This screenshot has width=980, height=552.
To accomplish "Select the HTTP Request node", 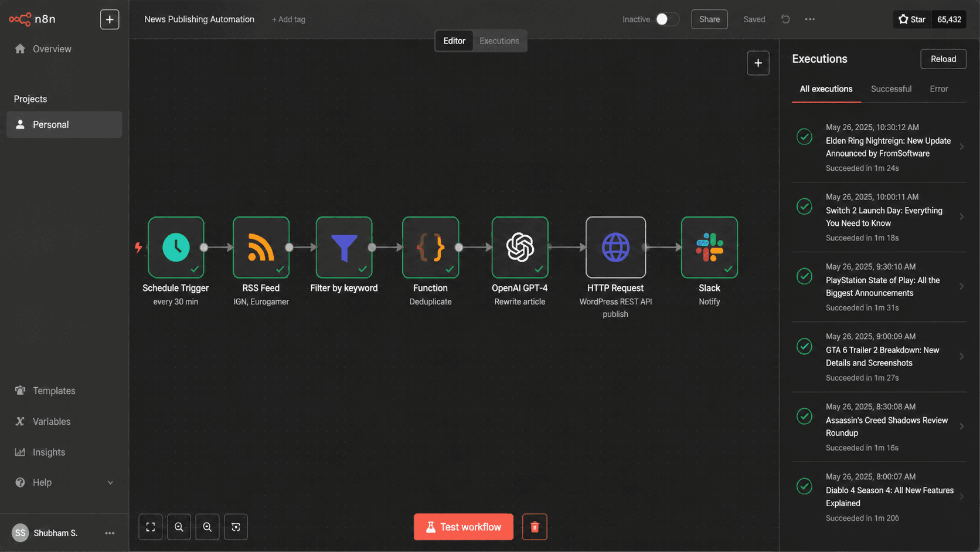I will coord(615,247).
